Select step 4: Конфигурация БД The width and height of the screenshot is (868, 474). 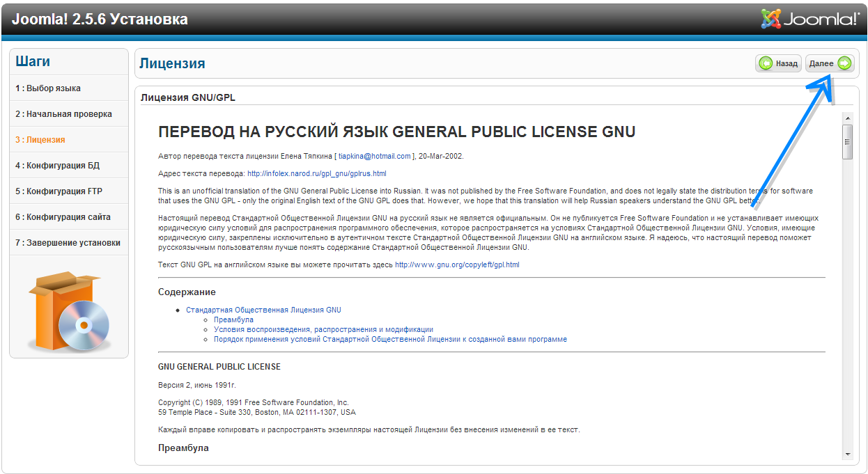pos(57,166)
